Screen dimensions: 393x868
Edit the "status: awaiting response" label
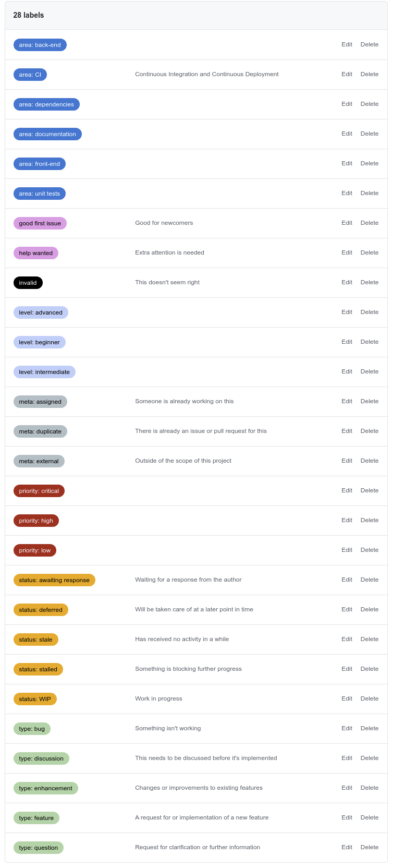click(347, 580)
